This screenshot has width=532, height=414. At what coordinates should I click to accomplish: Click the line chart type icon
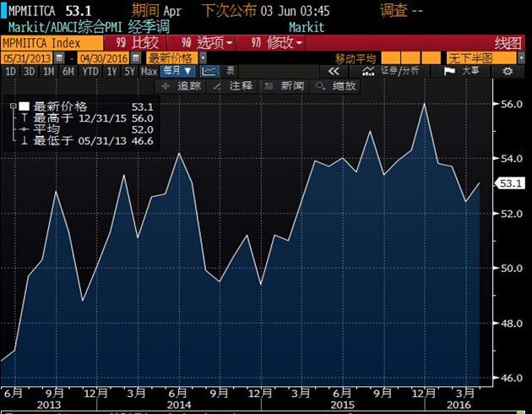[x=209, y=72]
